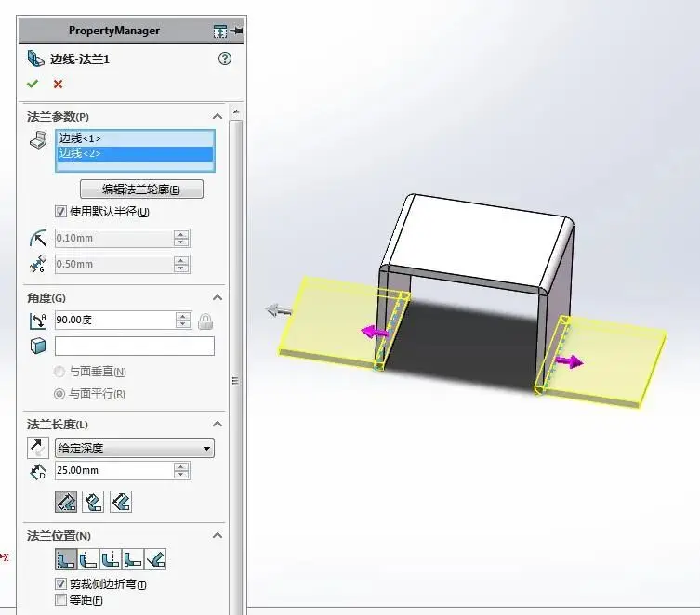
Task: Select tangent bend length option
Action: click(121, 502)
